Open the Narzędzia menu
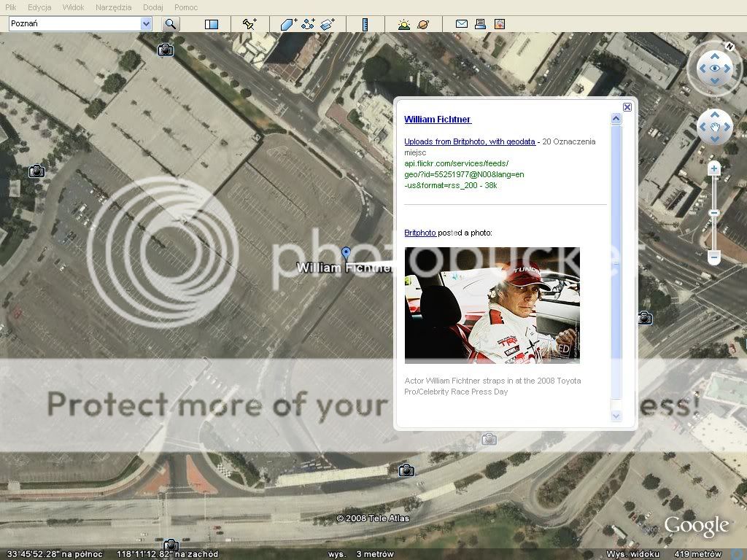 pyautogui.click(x=112, y=7)
